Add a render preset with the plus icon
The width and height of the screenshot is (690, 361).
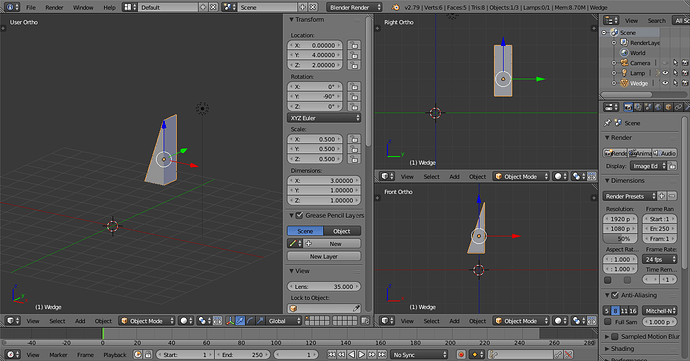click(x=662, y=196)
